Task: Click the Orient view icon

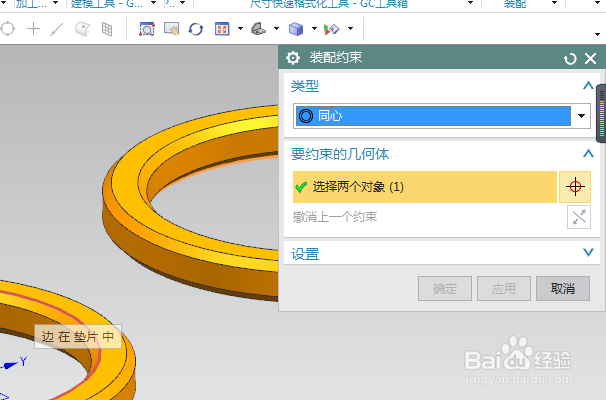Action: pyautogui.click(x=259, y=29)
